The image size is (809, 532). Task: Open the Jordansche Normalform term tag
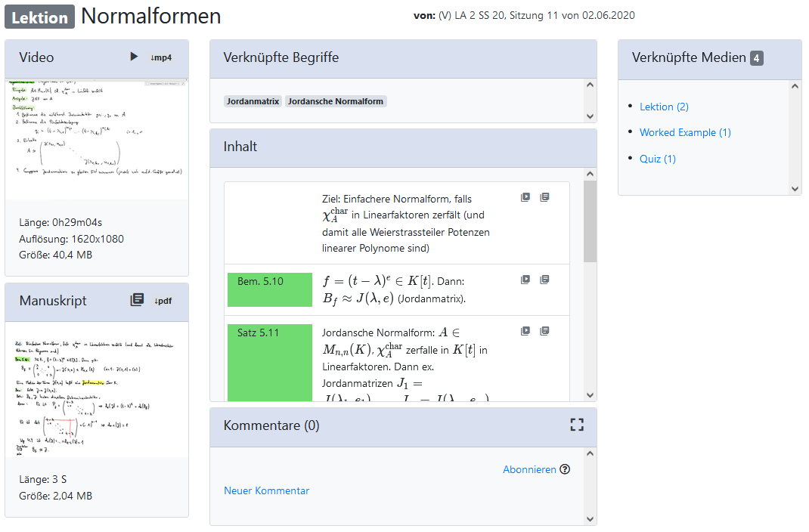pos(336,101)
